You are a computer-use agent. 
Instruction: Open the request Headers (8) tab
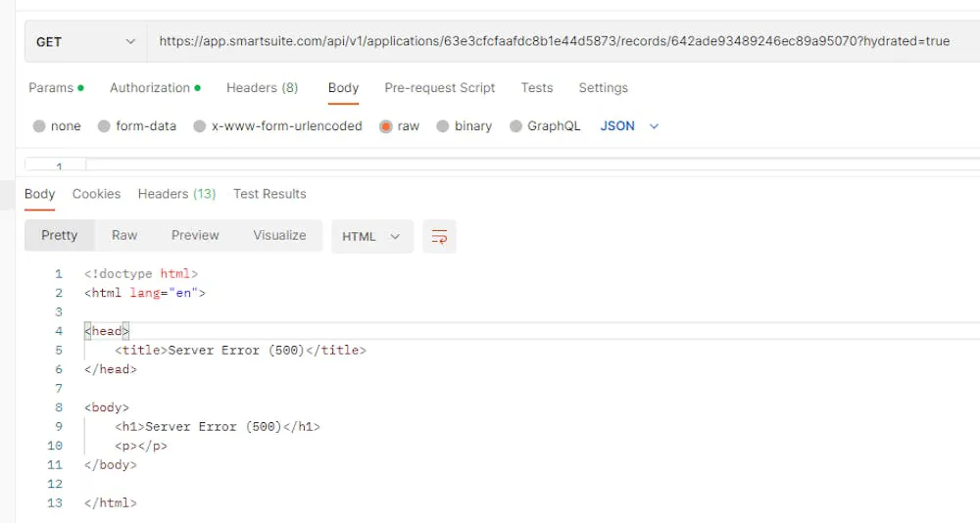(262, 88)
